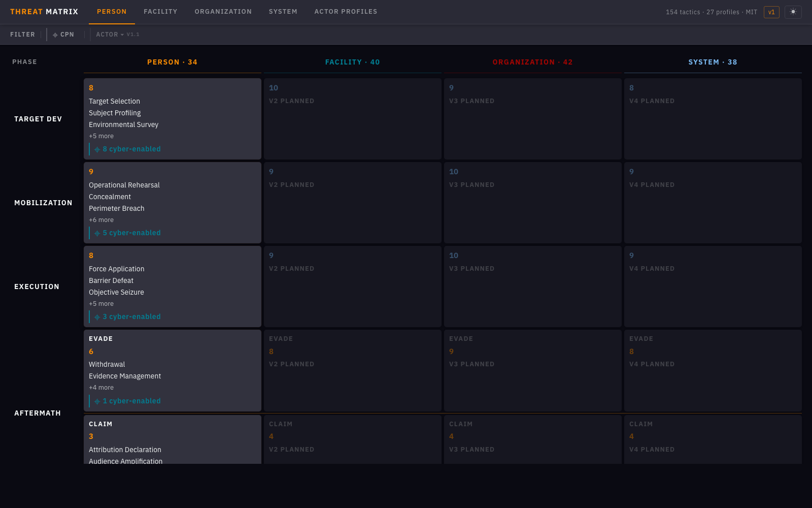Click the '8 cyber-enabled' label
The height and width of the screenshot is (508, 812).
(131, 149)
